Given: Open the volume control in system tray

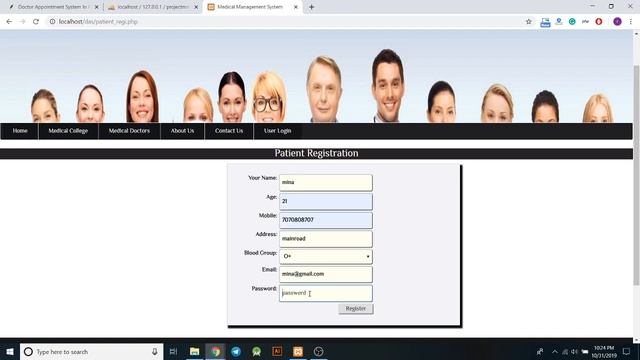Looking at the screenshot, I should tap(574, 351).
